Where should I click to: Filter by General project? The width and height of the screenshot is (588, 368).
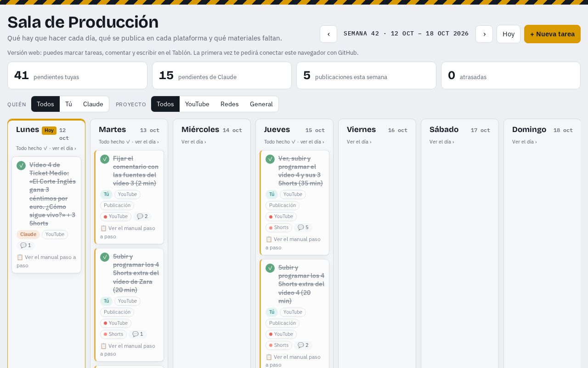point(261,104)
